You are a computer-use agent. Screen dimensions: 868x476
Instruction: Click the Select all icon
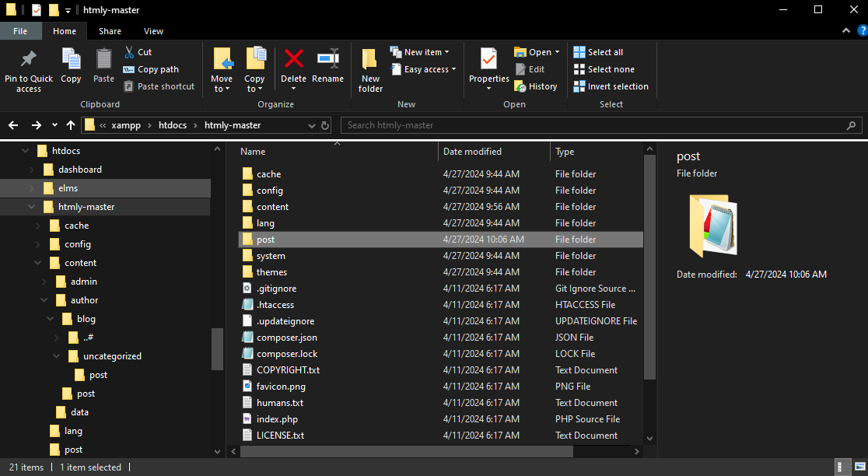click(600, 51)
